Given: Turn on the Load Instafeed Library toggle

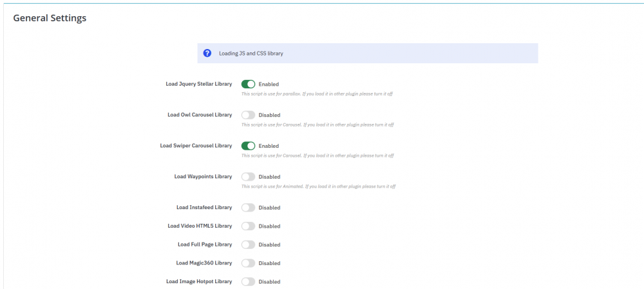Looking at the screenshot, I should pos(248,208).
